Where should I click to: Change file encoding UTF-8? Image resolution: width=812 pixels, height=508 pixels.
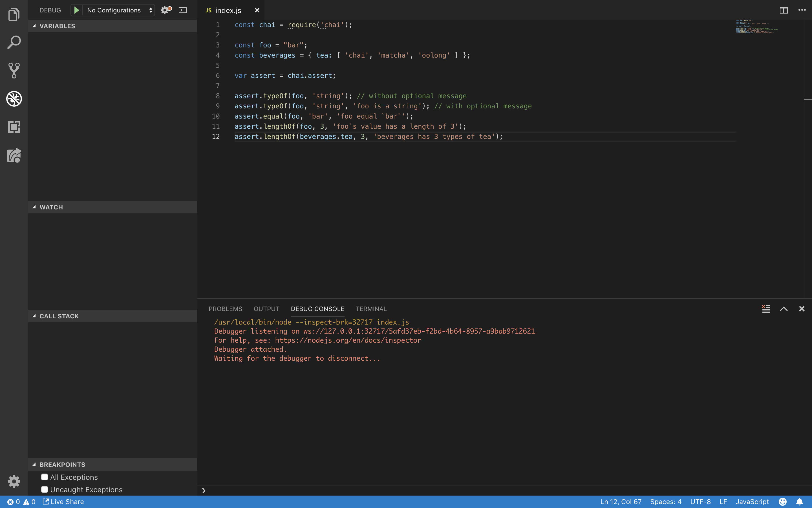(x=700, y=502)
